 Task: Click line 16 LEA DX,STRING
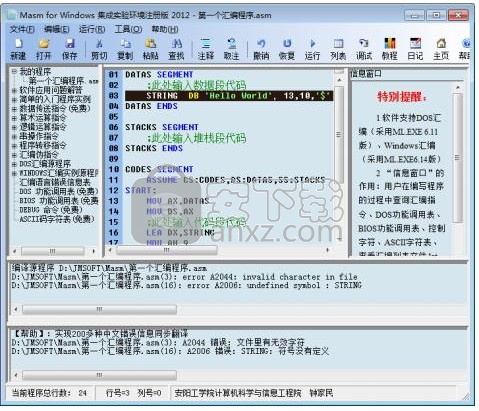point(180,233)
